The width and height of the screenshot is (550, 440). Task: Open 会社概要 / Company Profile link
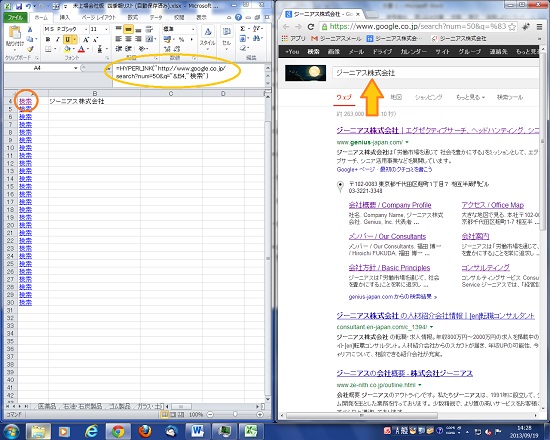390,205
